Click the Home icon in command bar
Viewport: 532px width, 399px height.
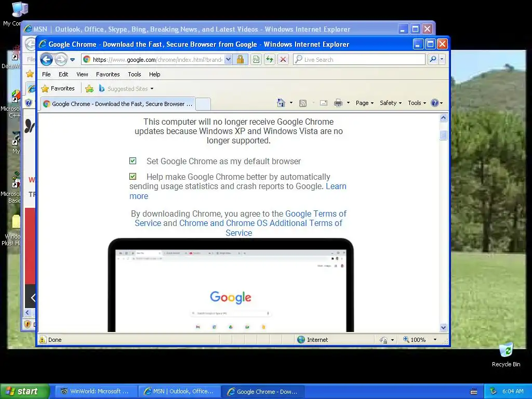click(281, 103)
